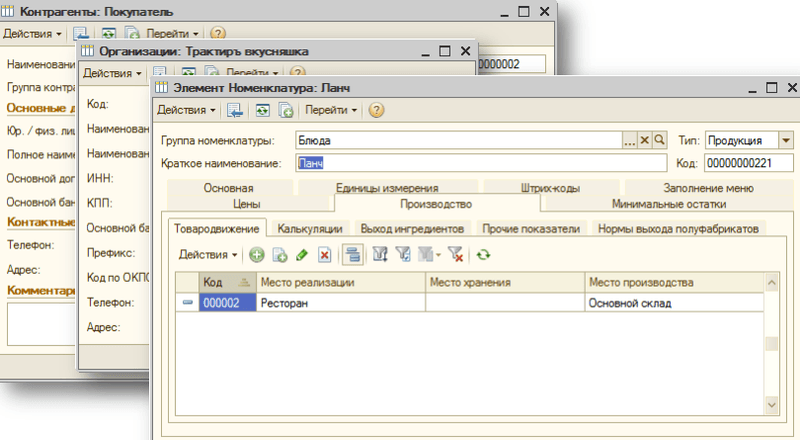
Task: Open the Прочие показатели sub-tab
Action: point(531,228)
